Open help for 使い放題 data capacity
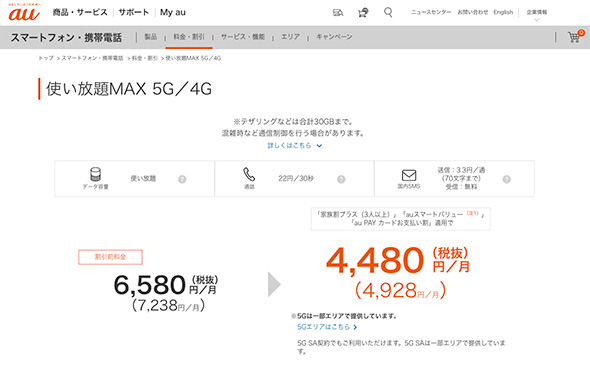Image resolution: width=590 pixels, height=379 pixels. [182, 179]
